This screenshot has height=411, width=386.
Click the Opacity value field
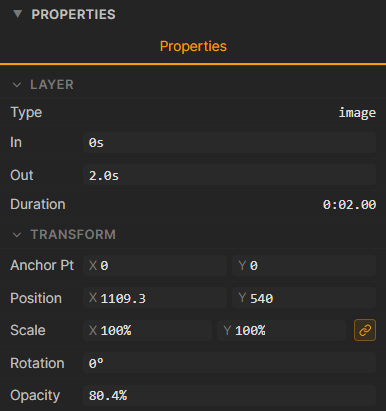229,395
